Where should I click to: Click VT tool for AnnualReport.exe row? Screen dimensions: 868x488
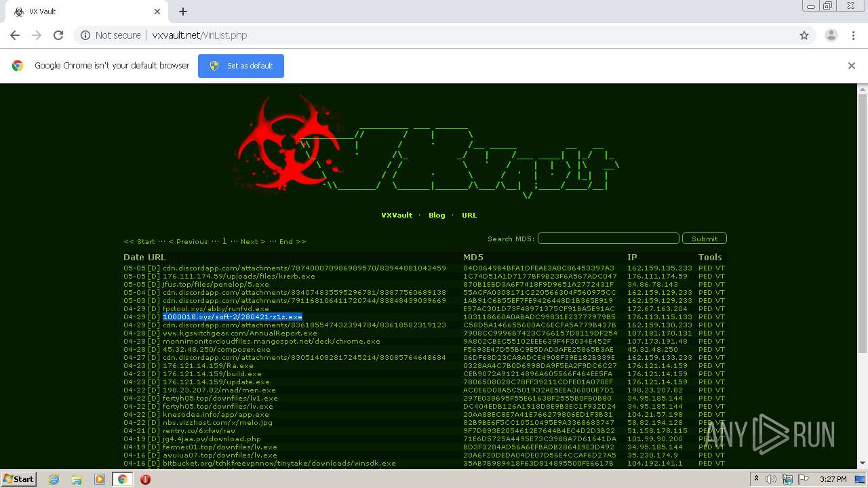click(720, 333)
